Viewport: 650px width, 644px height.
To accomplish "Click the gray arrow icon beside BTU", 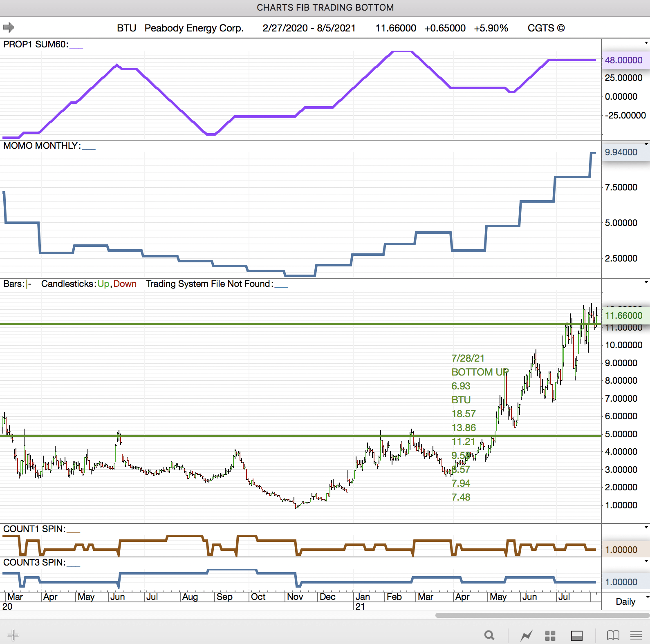I will pyautogui.click(x=9, y=28).
